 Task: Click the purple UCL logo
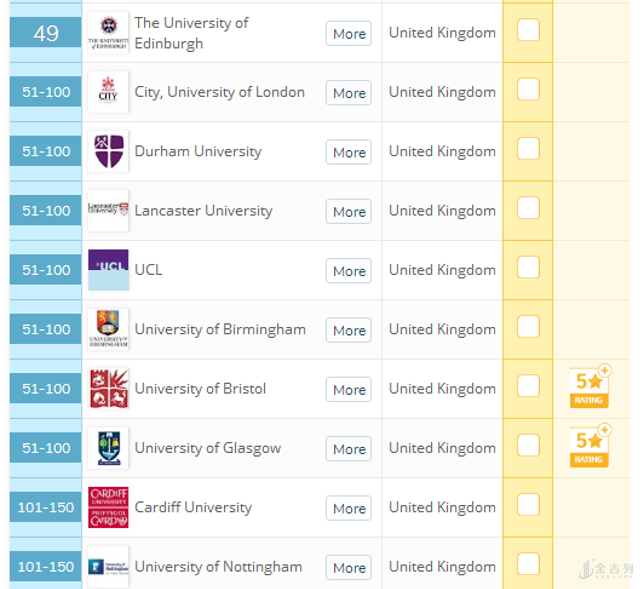[108, 270]
